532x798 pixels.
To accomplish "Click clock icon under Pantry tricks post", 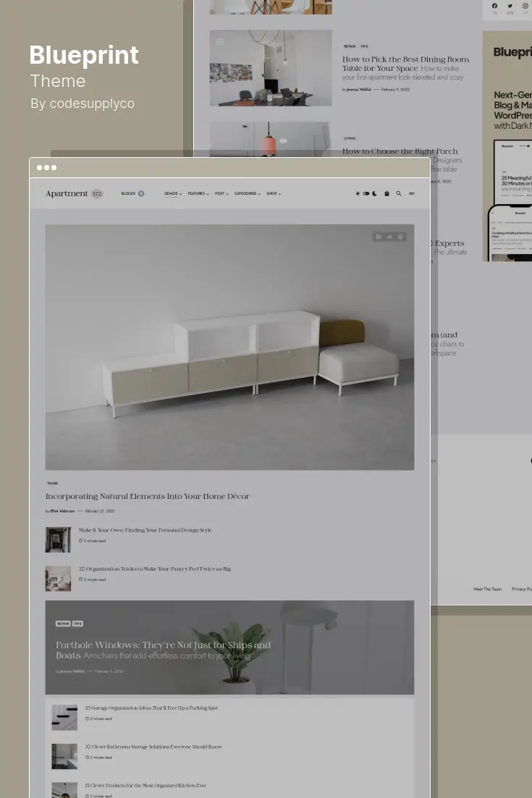I will pos(80,579).
